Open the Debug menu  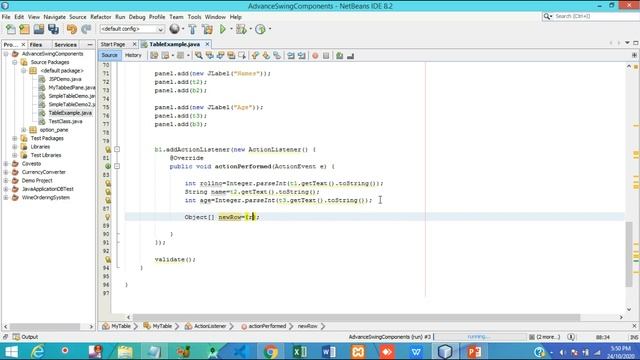point(137,17)
